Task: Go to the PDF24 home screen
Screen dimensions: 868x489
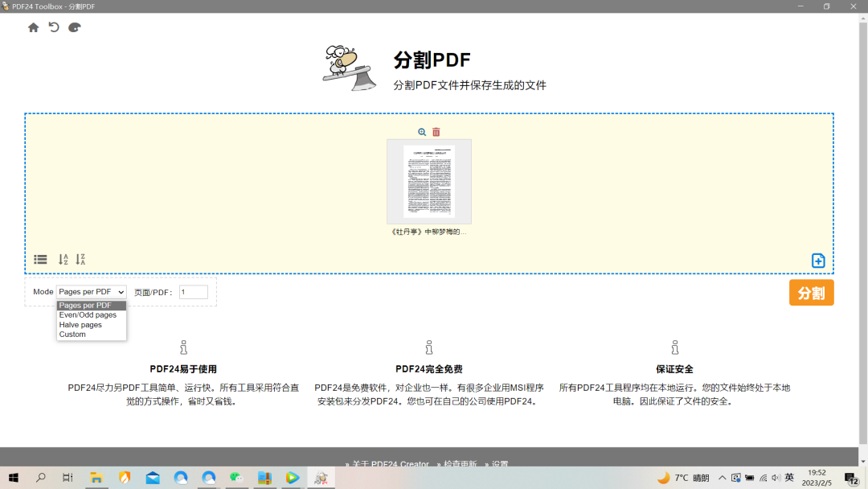Action: [x=33, y=27]
